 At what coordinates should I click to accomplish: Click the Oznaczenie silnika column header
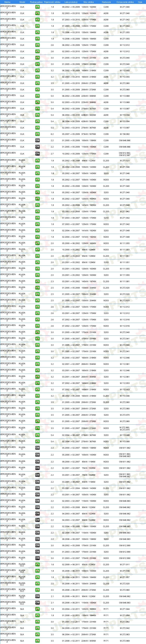coord(125,2)
